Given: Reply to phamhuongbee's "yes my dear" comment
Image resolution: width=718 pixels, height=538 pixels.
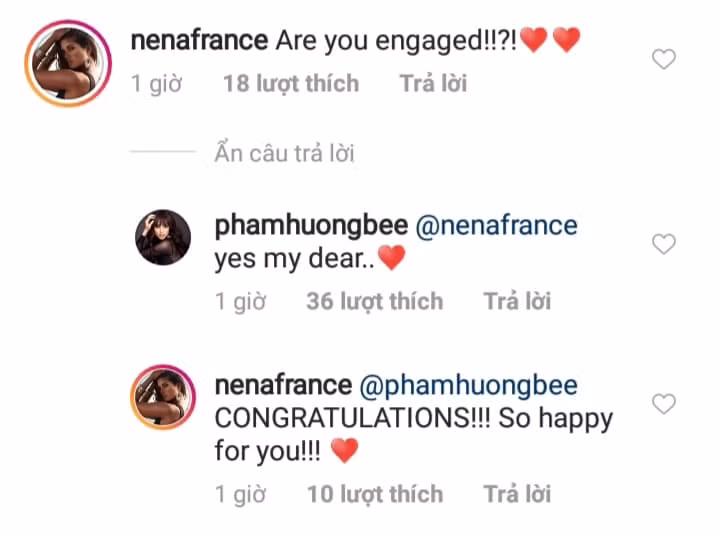Looking at the screenshot, I should point(517,300).
